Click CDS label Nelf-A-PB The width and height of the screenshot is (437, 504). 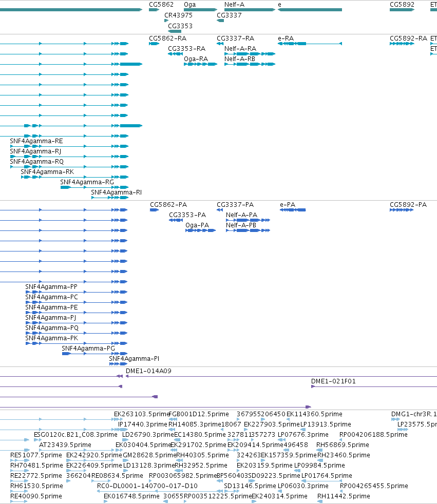[241, 225]
